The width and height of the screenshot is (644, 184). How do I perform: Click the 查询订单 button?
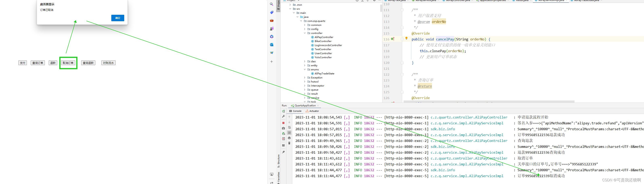(x=38, y=63)
